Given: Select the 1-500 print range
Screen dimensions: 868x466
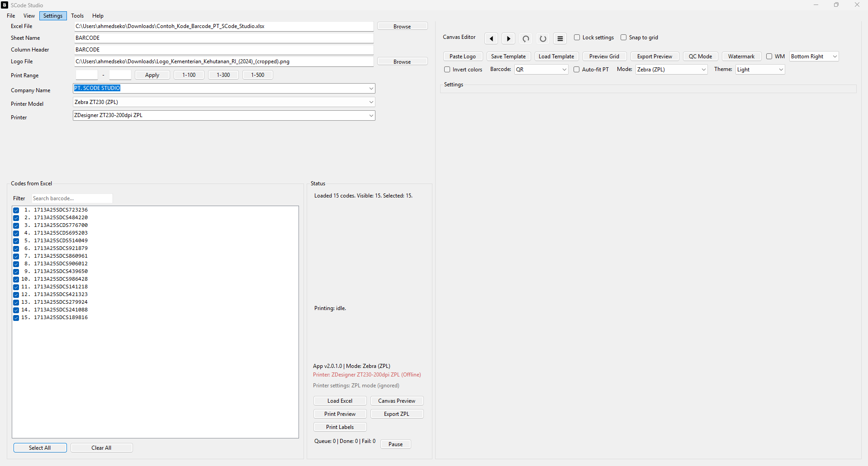Looking at the screenshot, I should click(257, 75).
